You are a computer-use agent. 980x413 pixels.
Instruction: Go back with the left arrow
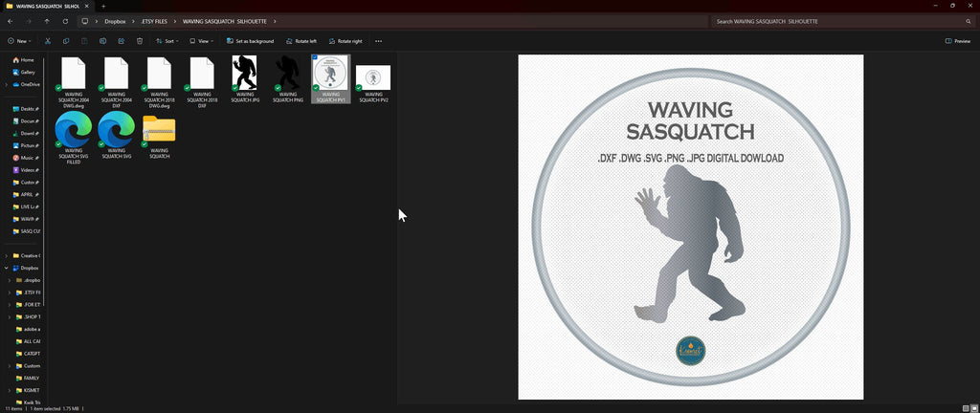click(10, 21)
